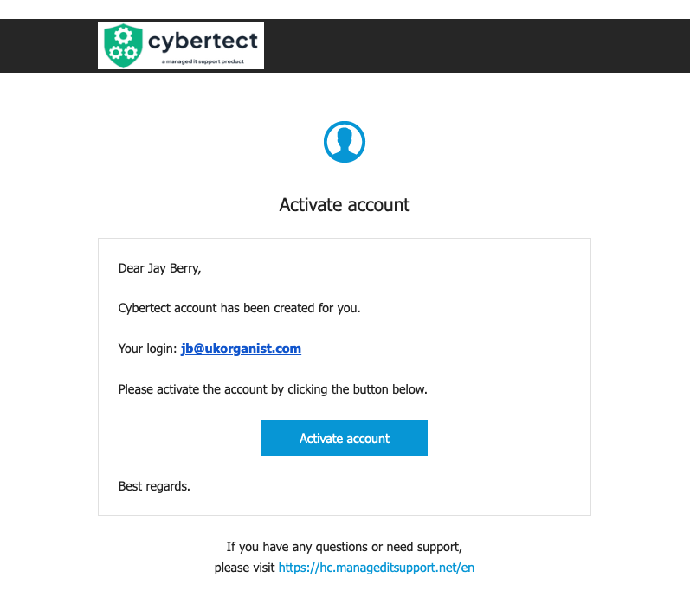The image size is (690, 616).
Task: Click the "Dear Jay Berry," greeting line
Action: coord(159,268)
